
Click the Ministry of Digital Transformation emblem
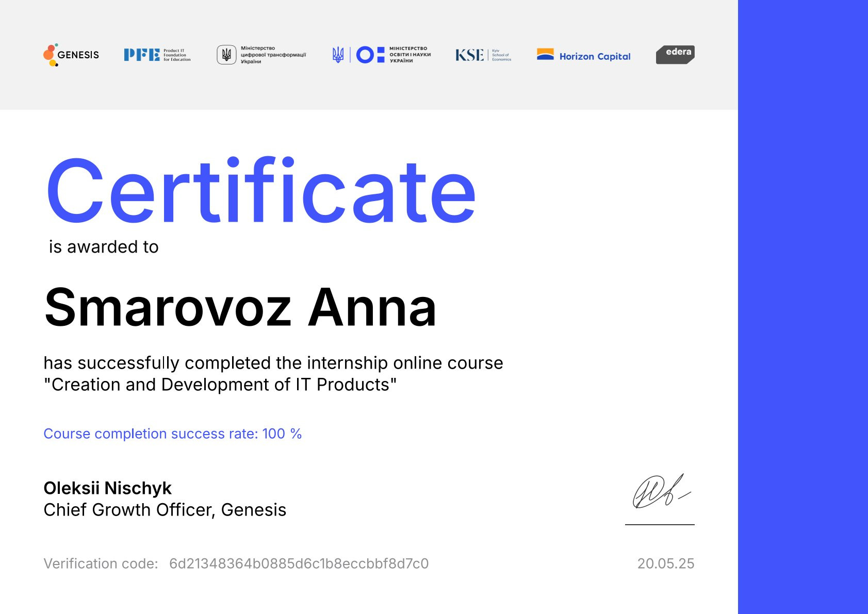pos(226,55)
